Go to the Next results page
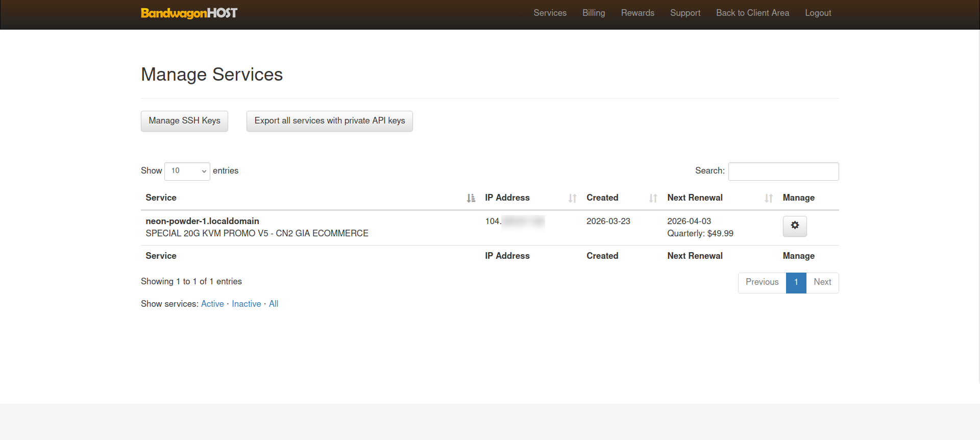Image resolution: width=980 pixels, height=440 pixels. [x=822, y=282]
